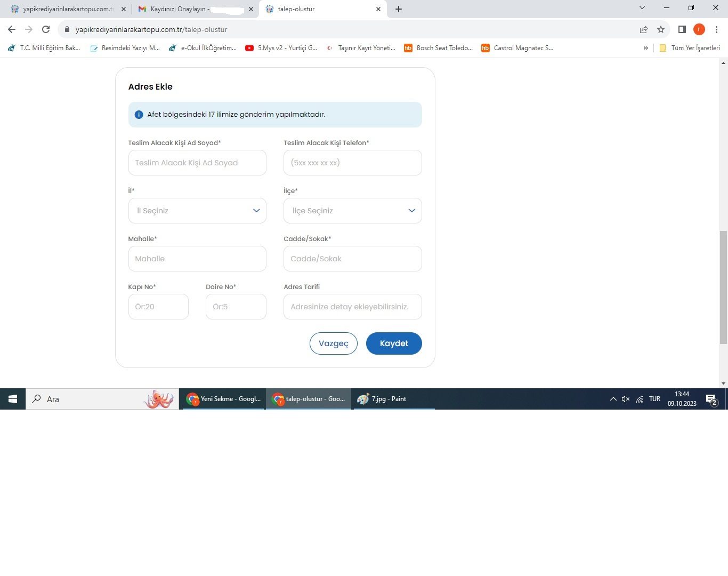Image resolution: width=728 pixels, height=576 pixels.
Task: Open the new tab plus button
Action: [x=399, y=9]
